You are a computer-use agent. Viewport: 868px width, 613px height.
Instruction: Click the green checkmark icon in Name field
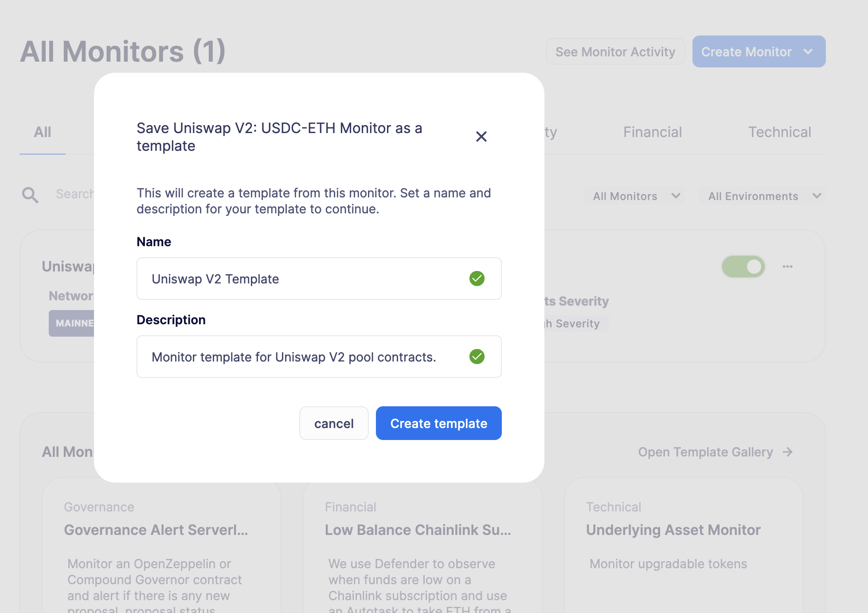coord(477,279)
